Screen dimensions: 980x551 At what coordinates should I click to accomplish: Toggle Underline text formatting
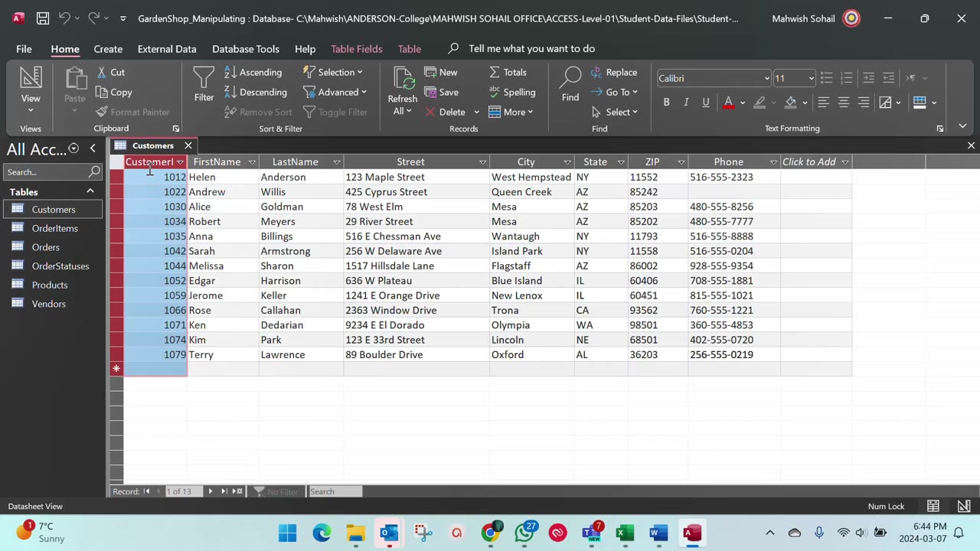pyautogui.click(x=706, y=102)
